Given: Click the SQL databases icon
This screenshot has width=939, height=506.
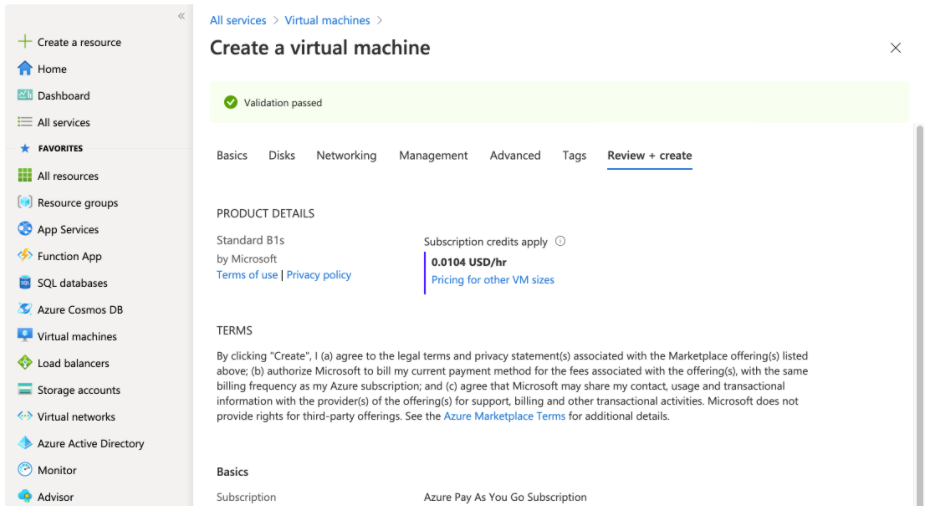Looking at the screenshot, I should click(x=25, y=283).
